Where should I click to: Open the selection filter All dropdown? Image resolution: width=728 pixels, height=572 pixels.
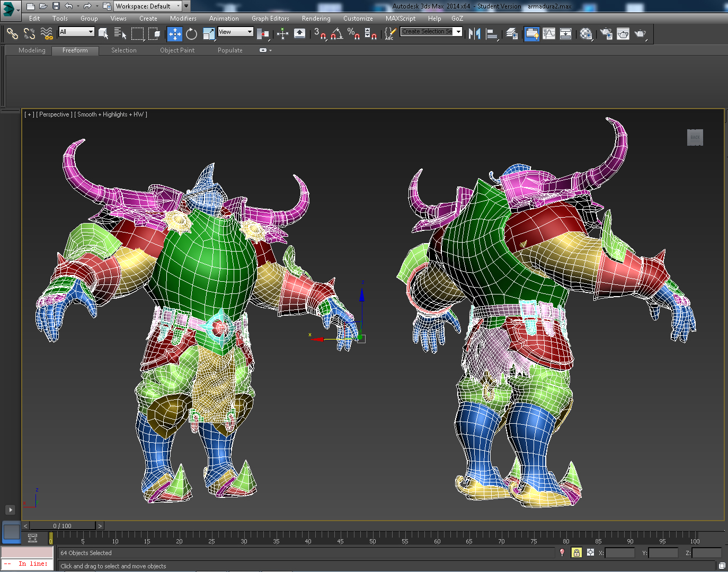(76, 32)
